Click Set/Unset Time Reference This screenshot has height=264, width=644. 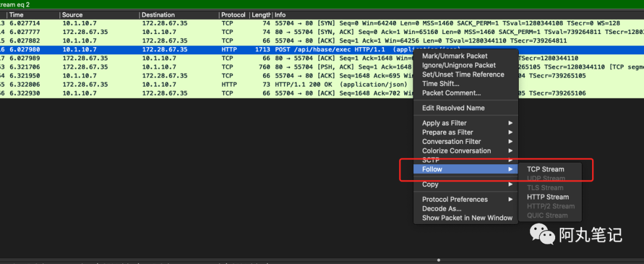click(x=463, y=75)
